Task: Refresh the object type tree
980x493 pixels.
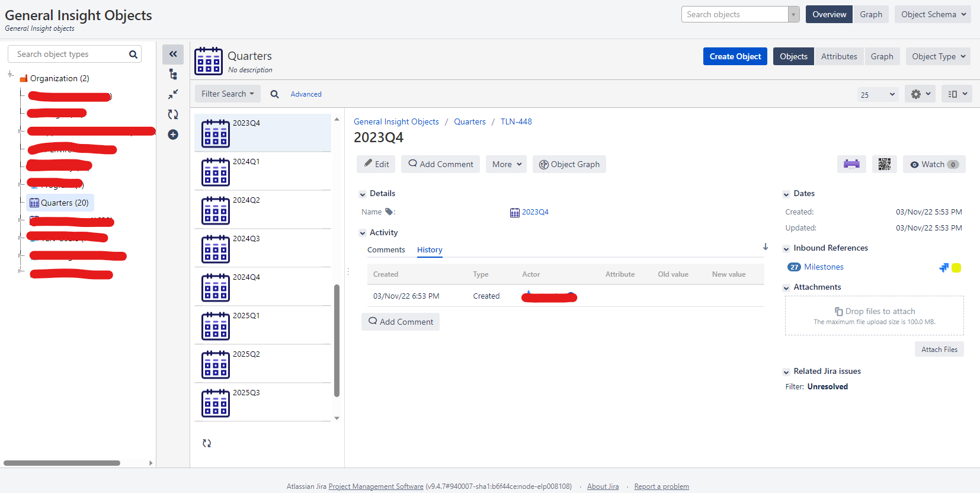Action: pyautogui.click(x=173, y=114)
